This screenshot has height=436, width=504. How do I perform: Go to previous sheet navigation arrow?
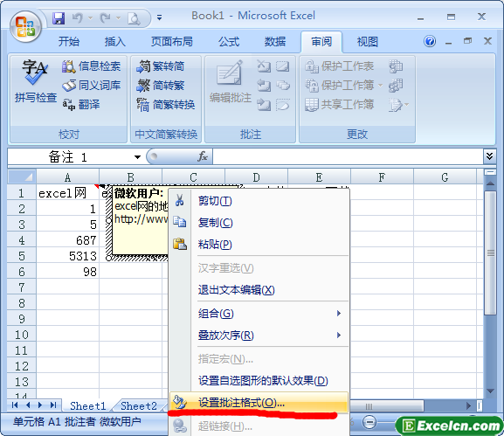[x=28, y=405]
